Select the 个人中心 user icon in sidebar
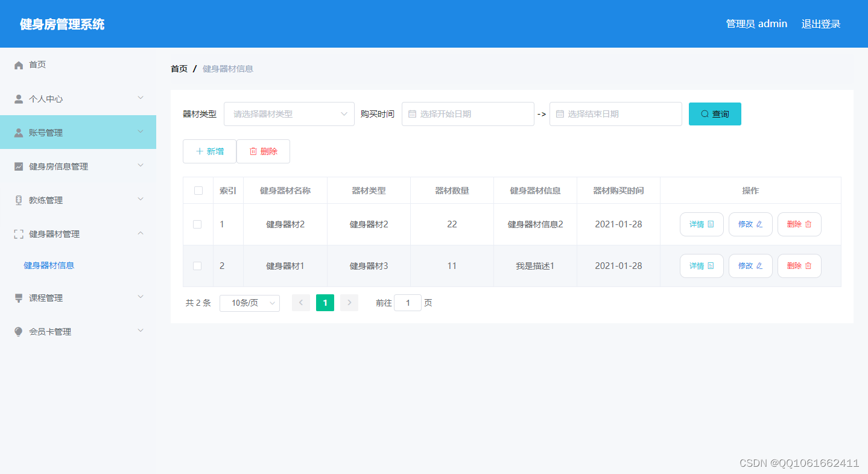The image size is (868, 474). (18, 98)
